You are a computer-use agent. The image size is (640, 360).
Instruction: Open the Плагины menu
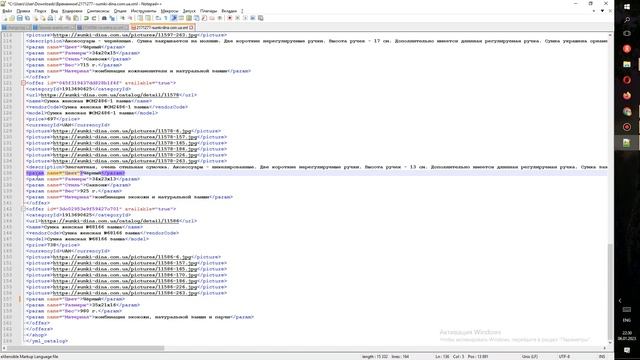(209, 11)
